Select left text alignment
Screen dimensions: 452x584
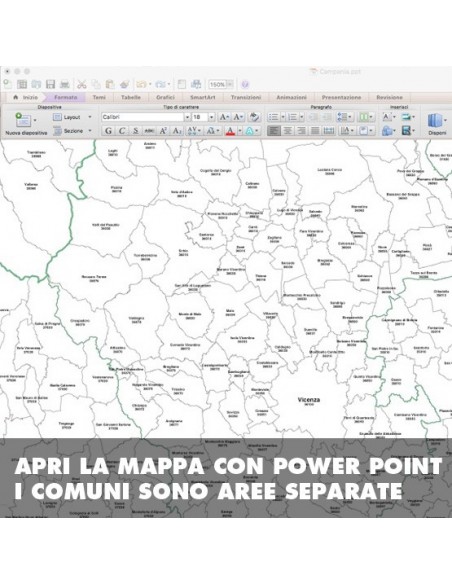274,131
